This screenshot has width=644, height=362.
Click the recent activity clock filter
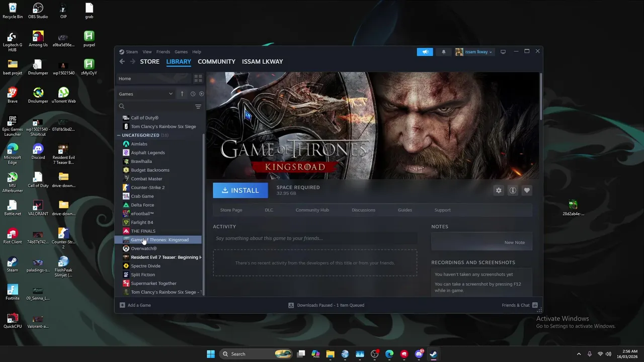(193, 94)
